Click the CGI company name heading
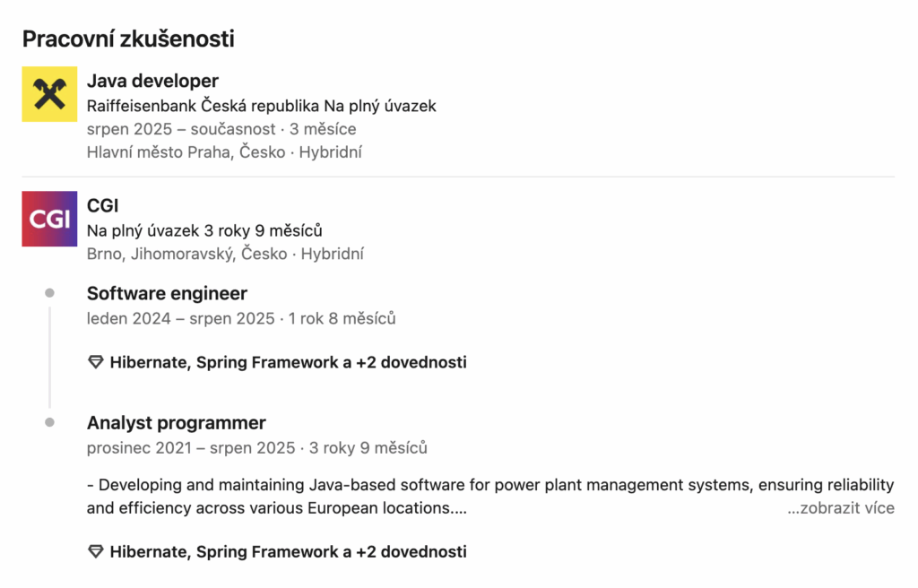The image size is (918, 588). (102, 206)
